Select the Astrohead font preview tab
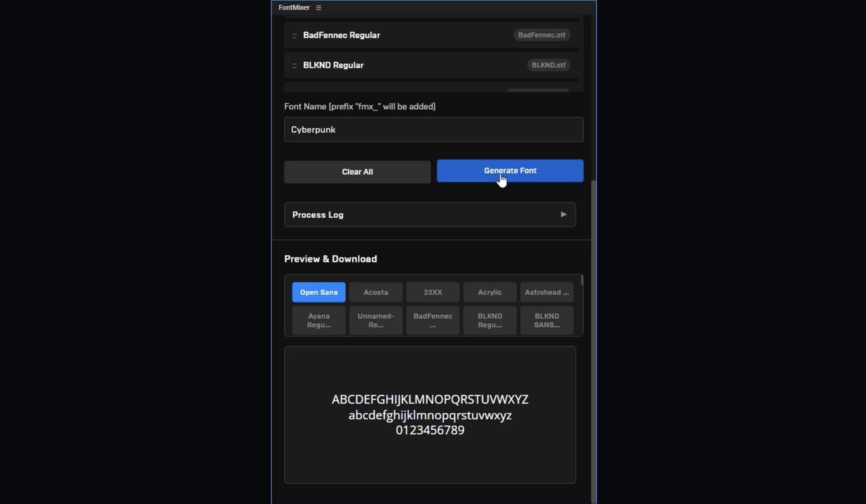This screenshot has height=504, width=866. click(x=547, y=293)
